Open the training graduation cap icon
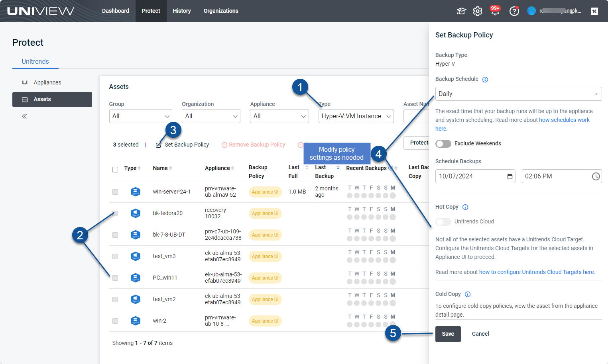This screenshot has width=608, height=364. (461, 11)
